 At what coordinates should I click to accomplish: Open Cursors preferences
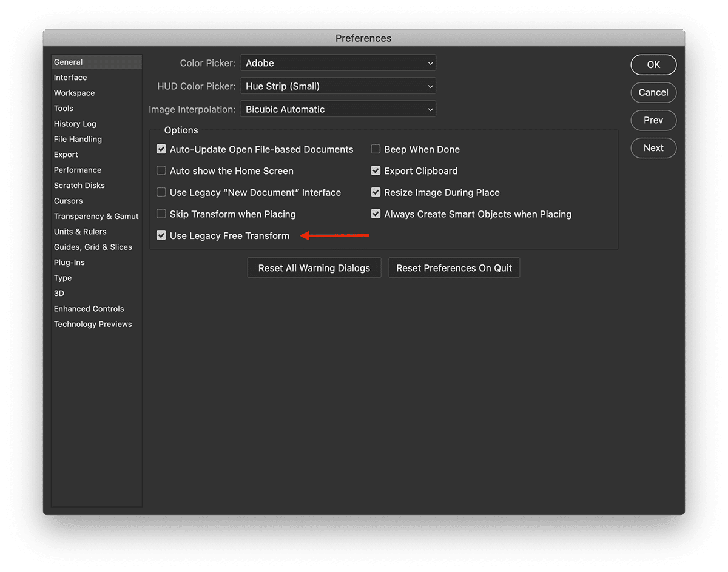coord(97,201)
